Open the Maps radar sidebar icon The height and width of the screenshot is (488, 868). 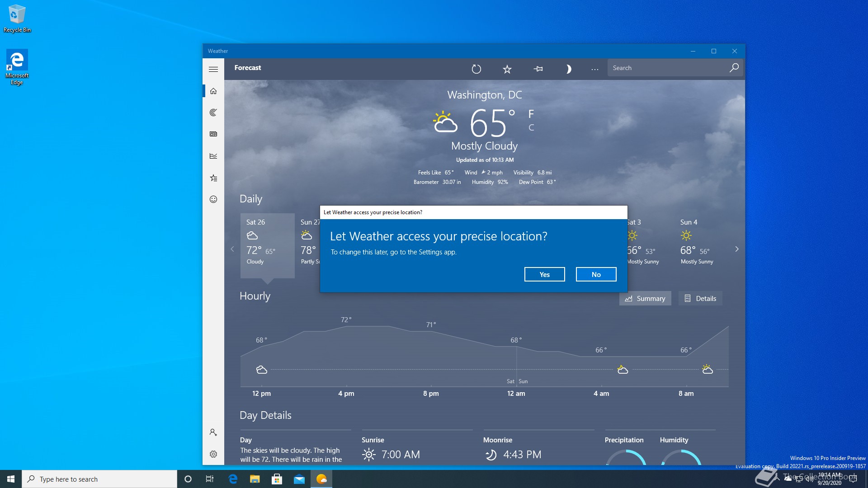213,113
